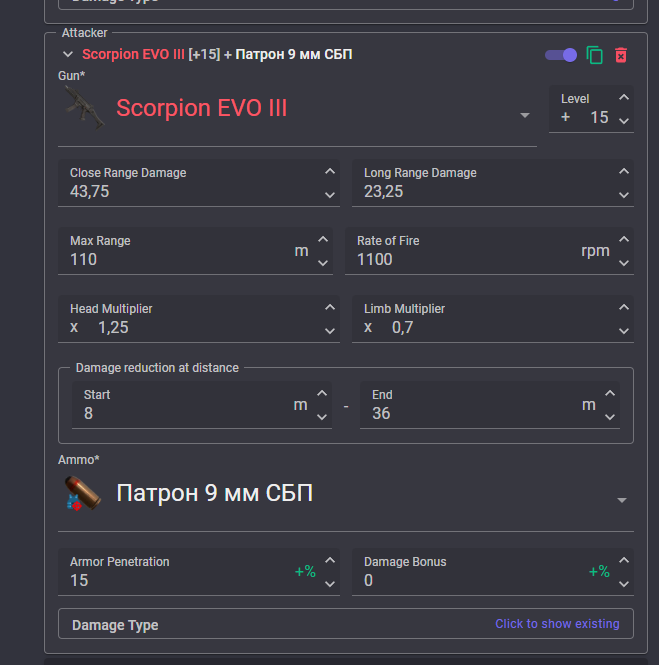Click the Scorpion EVO III gun name
Image resolution: width=659 pixels, height=665 pixels.
click(x=202, y=108)
